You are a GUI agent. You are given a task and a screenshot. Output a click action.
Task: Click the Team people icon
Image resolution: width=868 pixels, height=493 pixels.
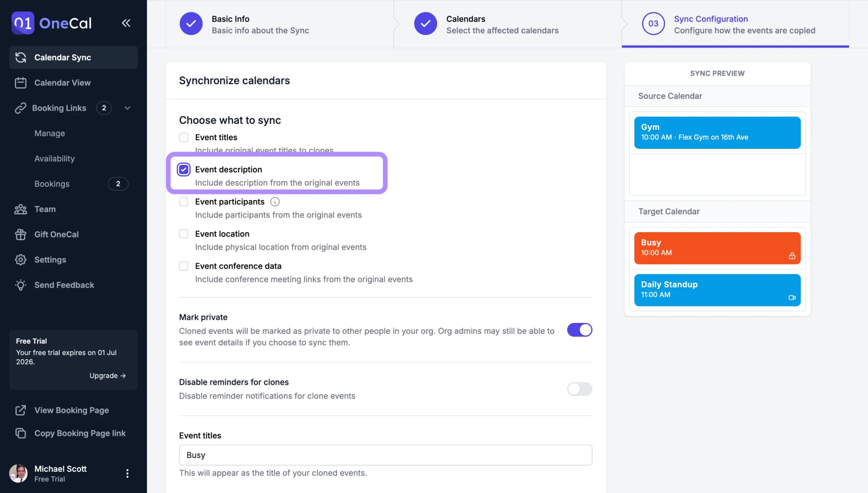(20, 209)
